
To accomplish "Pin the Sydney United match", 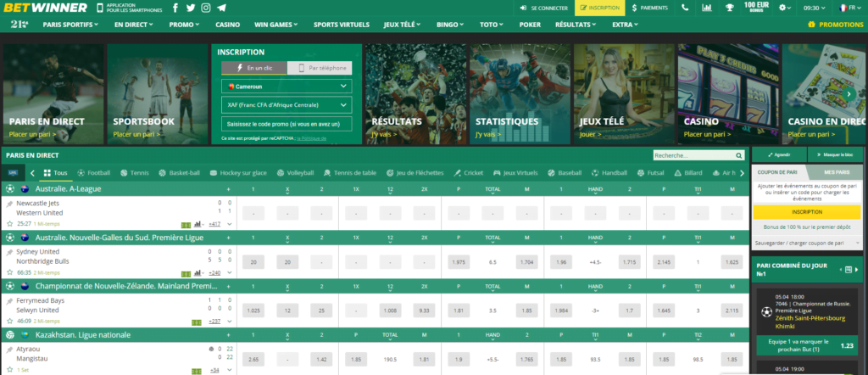I will (9, 252).
